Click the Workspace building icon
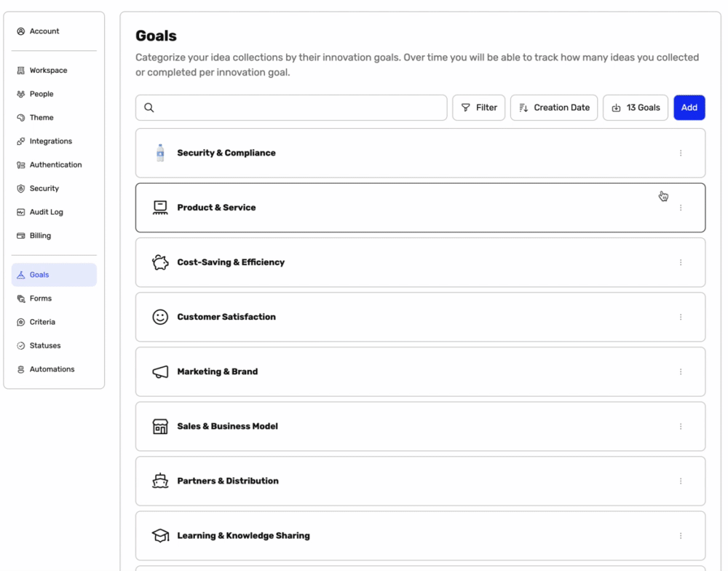The image size is (728, 571). (21, 71)
